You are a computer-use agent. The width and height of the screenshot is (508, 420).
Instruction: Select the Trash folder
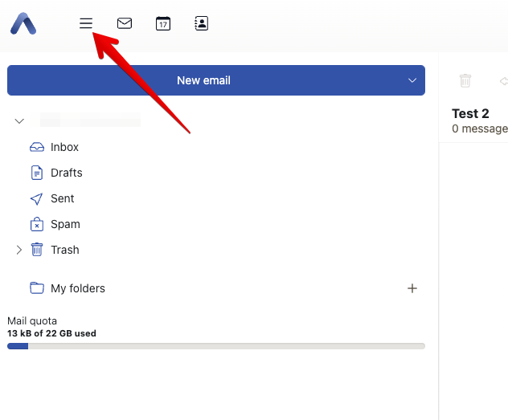click(64, 250)
